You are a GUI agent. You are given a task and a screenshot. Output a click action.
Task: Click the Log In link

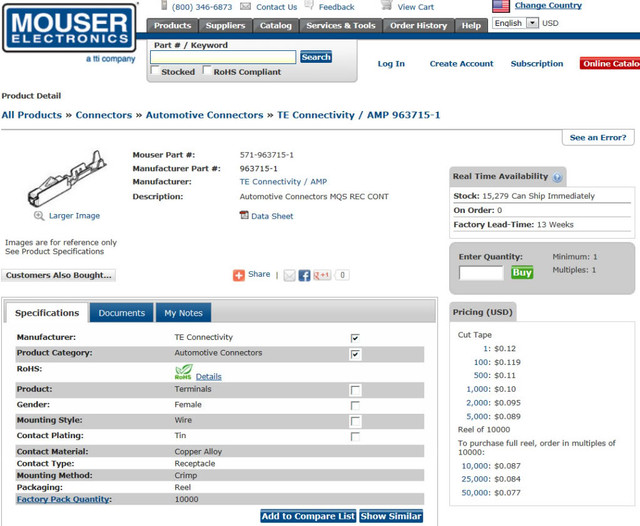click(x=391, y=64)
